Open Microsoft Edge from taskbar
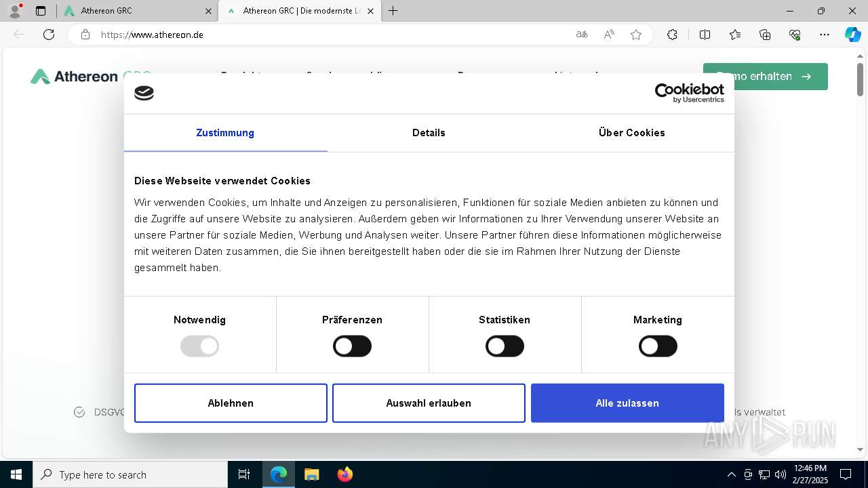Screen dimensions: 868x488 point(279,474)
